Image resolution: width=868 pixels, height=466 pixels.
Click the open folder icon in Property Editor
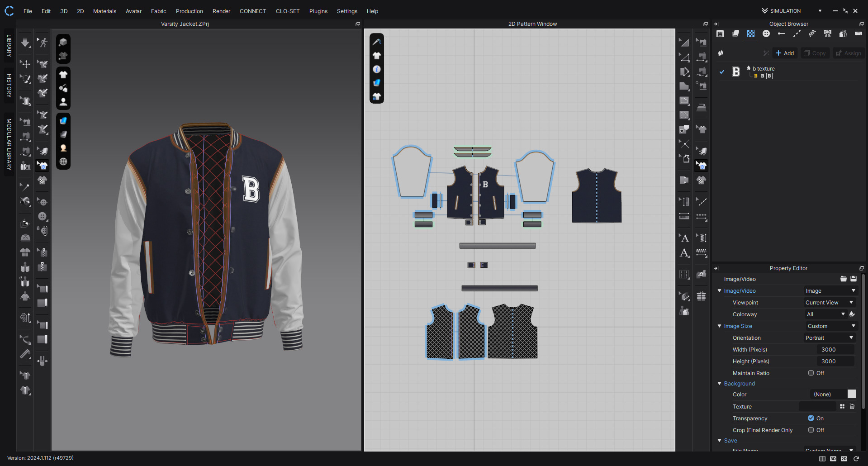(x=844, y=279)
